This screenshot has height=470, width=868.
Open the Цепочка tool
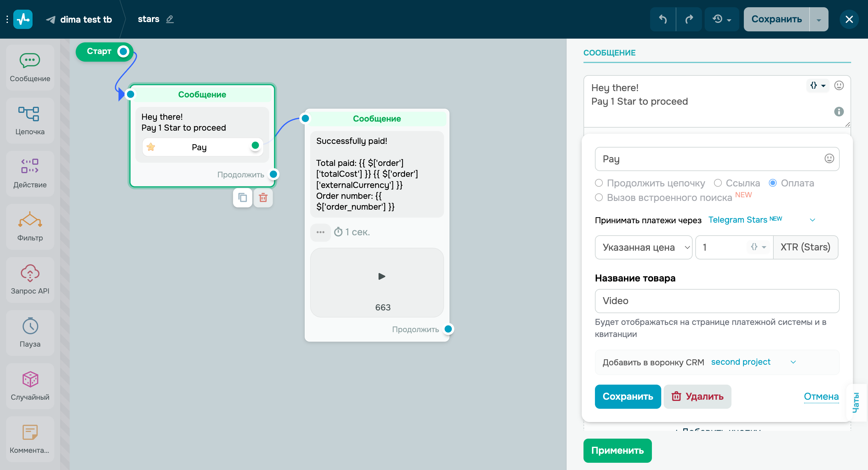coord(30,120)
